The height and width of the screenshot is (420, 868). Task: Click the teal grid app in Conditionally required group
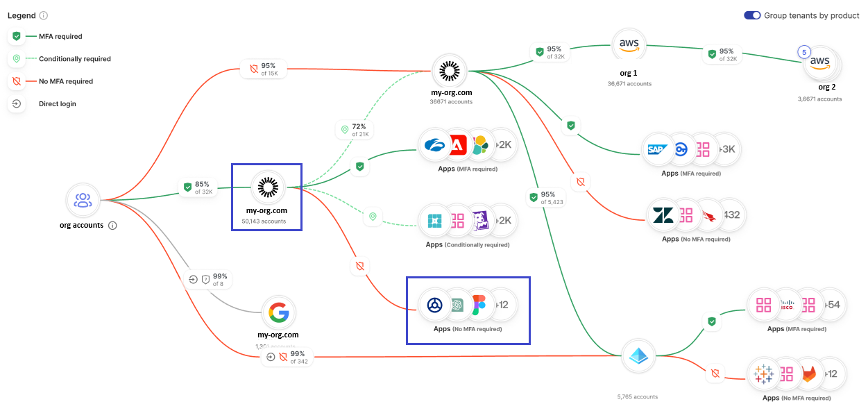coord(435,221)
